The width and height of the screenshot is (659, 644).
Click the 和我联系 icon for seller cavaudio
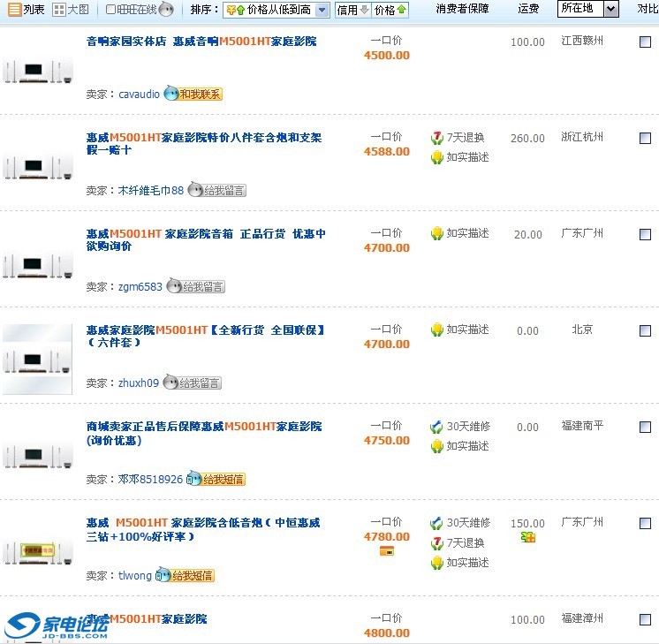coord(193,95)
